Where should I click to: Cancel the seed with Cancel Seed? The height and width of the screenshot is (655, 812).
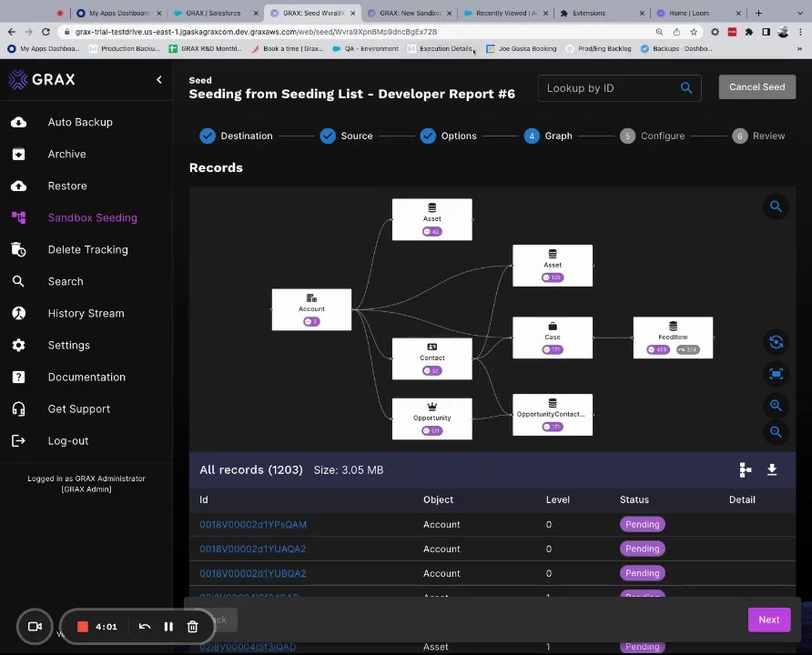point(756,87)
